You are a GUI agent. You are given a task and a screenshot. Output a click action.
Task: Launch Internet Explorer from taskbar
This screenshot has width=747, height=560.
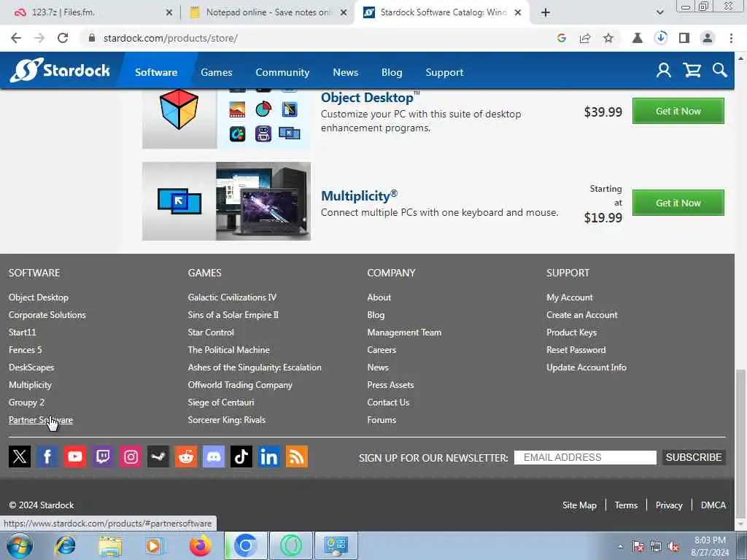pyautogui.click(x=65, y=545)
